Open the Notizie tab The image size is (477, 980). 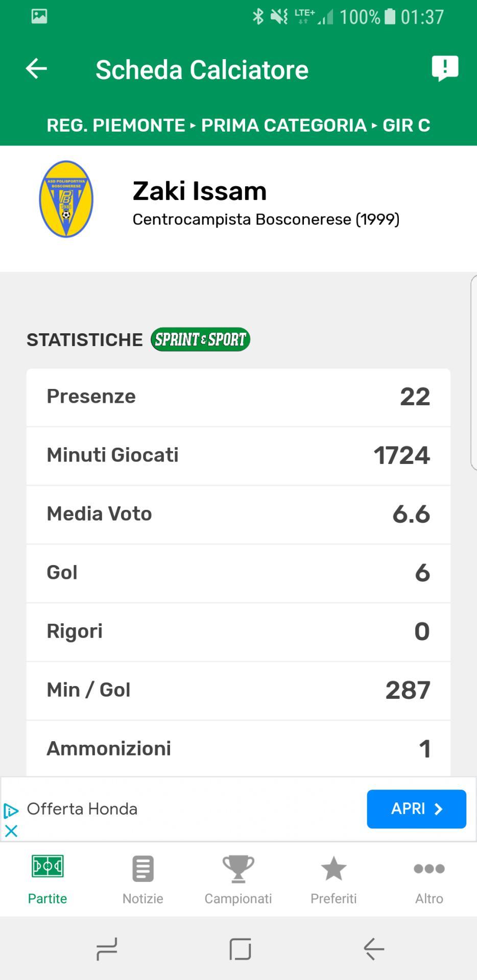(x=143, y=879)
